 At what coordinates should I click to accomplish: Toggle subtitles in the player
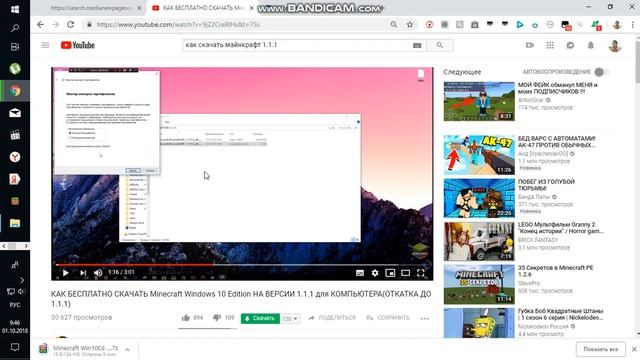[x=360, y=273]
